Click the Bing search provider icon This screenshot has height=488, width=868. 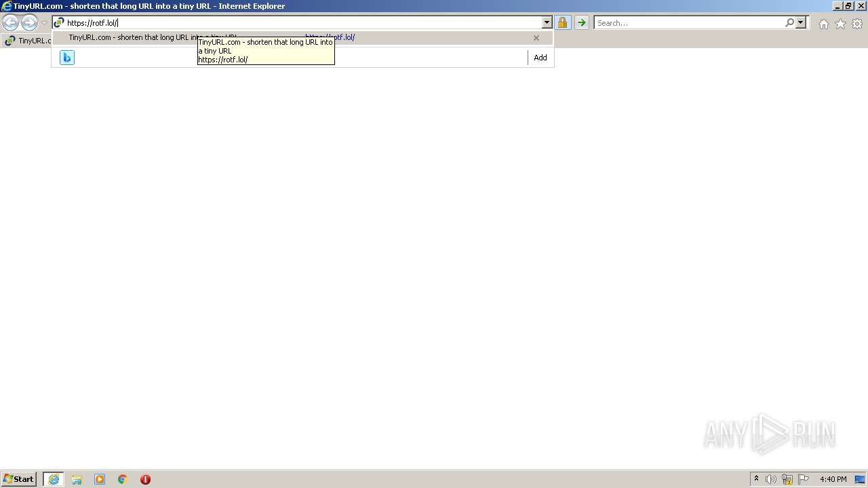67,58
